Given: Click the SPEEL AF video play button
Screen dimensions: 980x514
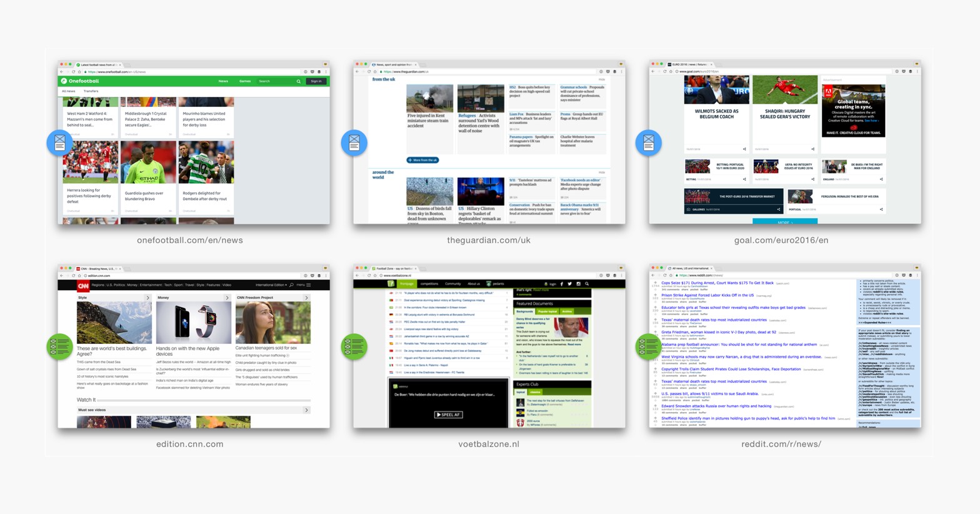Looking at the screenshot, I should click(448, 415).
